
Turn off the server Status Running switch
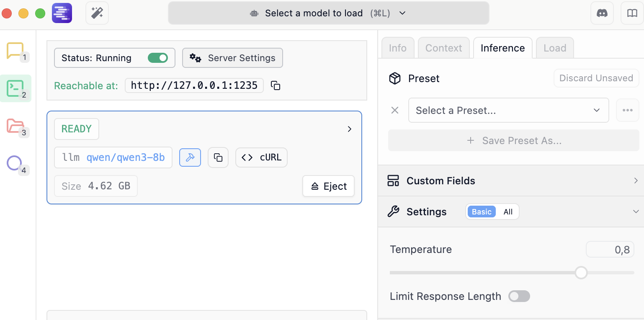pyautogui.click(x=158, y=58)
